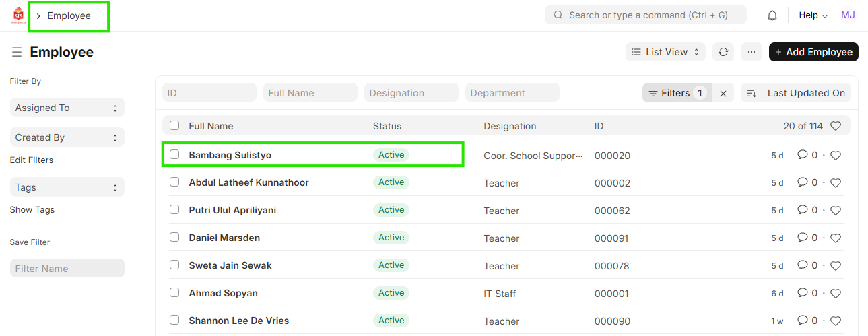The width and height of the screenshot is (868, 336).
Task: Click the Add Employee button
Action: (x=813, y=52)
